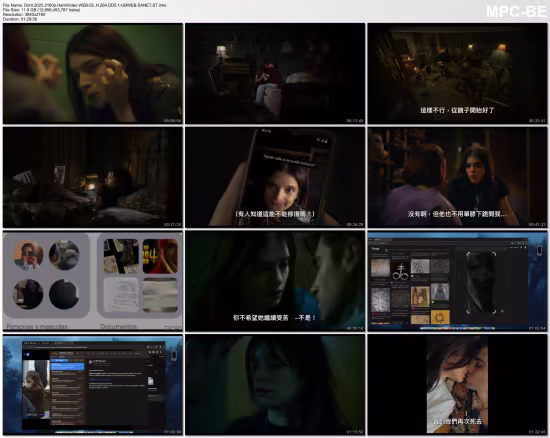Select the dark room thumbnail with lit lamp
Image resolution: width=550 pixels, height=438 pixels.
coord(275,74)
